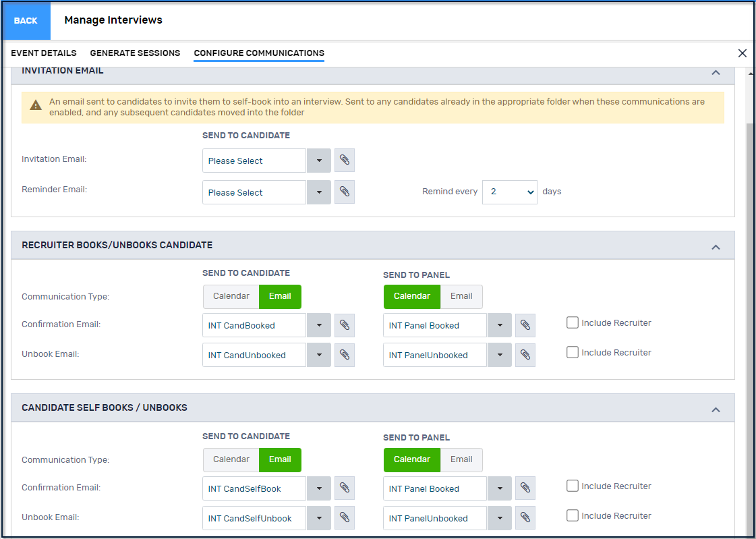Switch to the Generate Sessions tab

coord(135,53)
